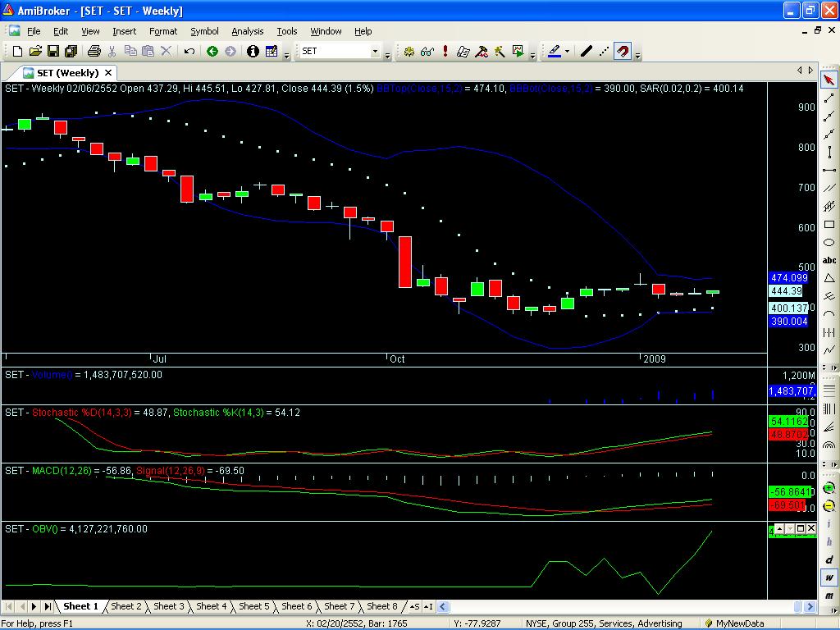Save the chart with the floppy icon
Viewport: 840px width, 630px height.
[x=53, y=52]
